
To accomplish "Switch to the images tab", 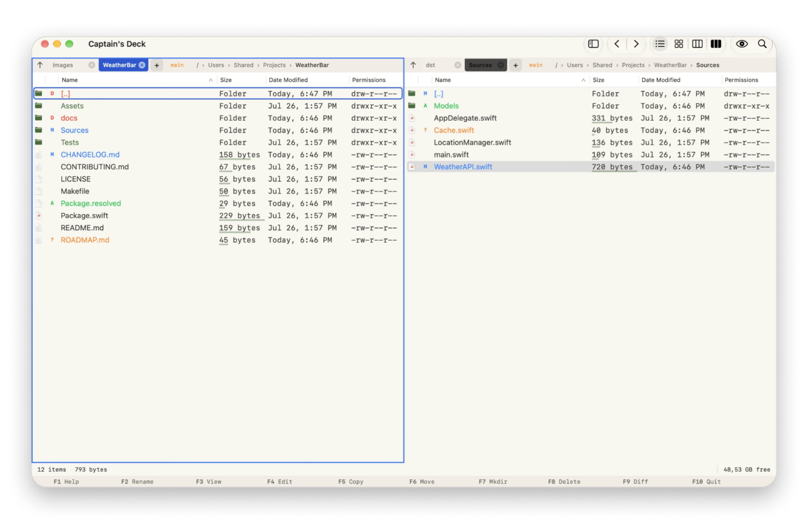I will pyautogui.click(x=63, y=65).
